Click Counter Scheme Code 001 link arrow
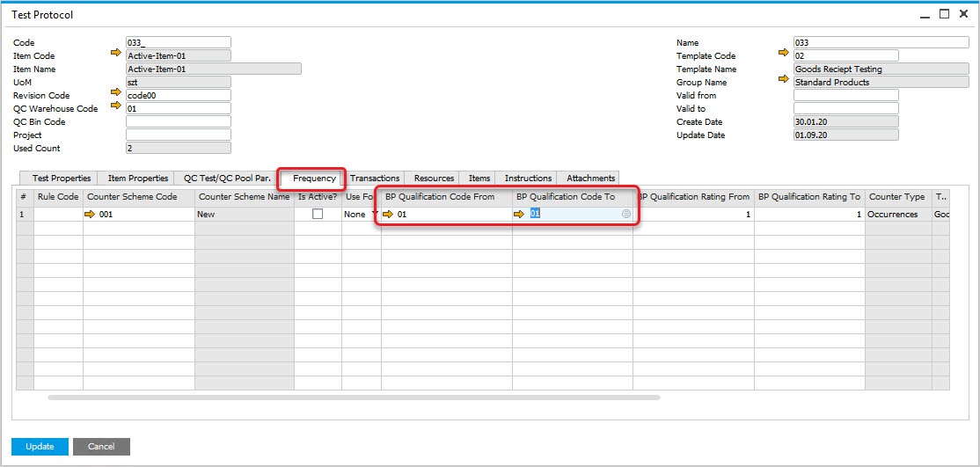Viewport: 980px width, 467px height. pos(91,214)
